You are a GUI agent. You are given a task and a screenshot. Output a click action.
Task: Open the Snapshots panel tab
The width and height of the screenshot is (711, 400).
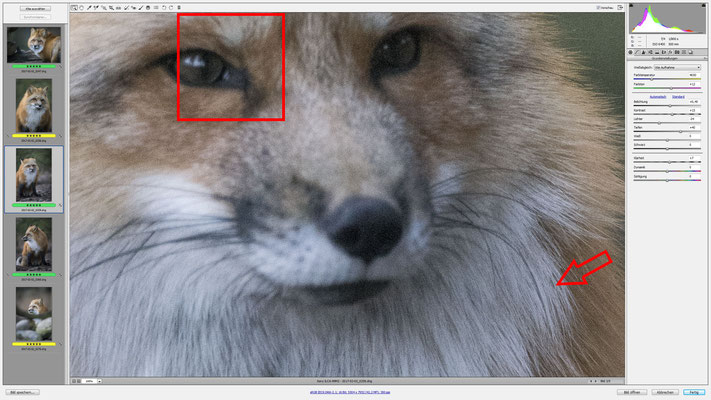click(x=691, y=52)
